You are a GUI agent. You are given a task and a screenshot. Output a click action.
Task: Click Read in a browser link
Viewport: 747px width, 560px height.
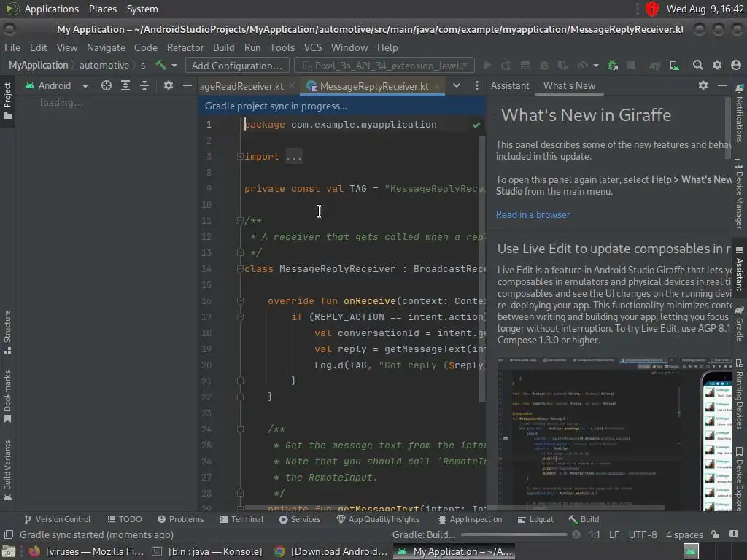point(533,215)
